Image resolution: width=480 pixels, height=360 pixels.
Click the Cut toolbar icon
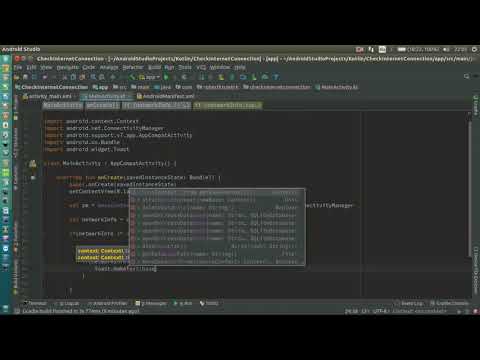coord(65,77)
